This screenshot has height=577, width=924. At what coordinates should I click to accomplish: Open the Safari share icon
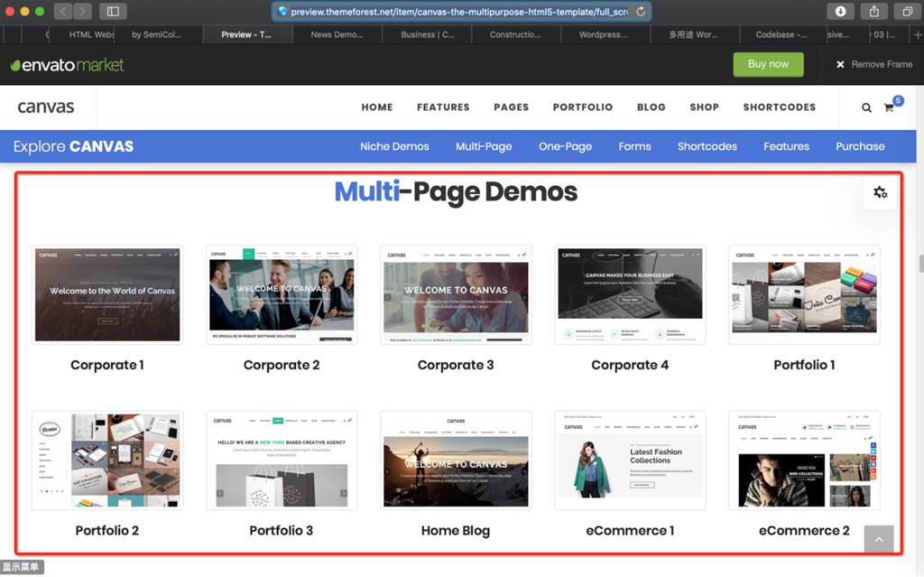tap(873, 11)
